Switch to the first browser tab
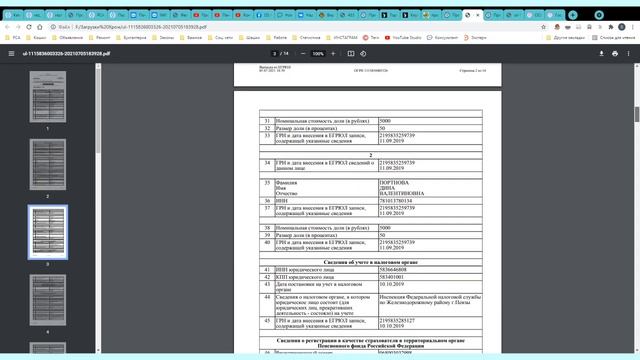The width and height of the screenshot is (640, 360). tap(13, 15)
